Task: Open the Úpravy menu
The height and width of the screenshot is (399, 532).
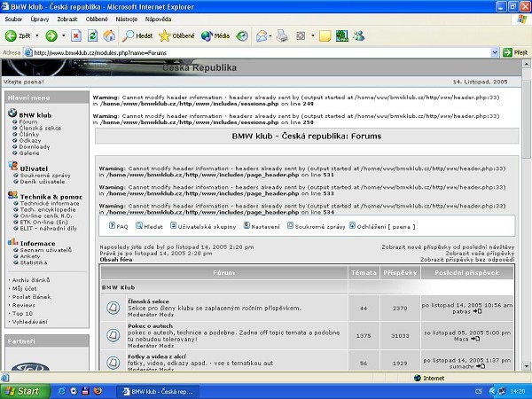Action: (x=40, y=20)
